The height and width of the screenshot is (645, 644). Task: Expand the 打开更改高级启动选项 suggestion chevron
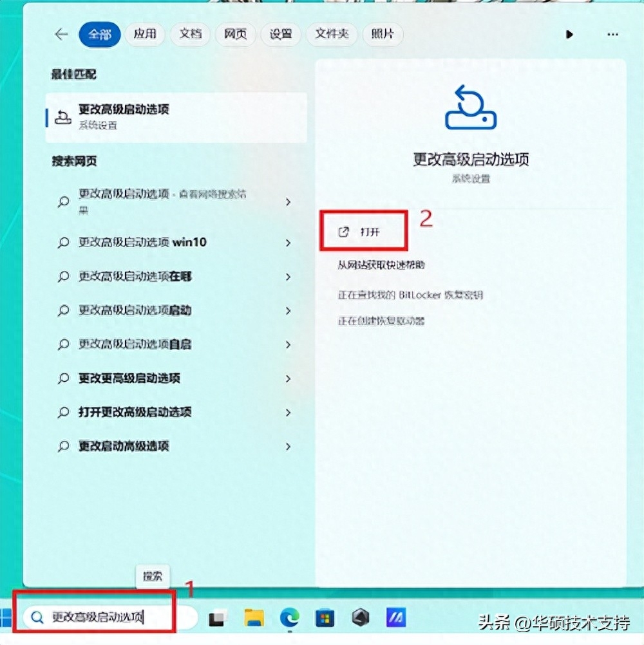[x=287, y=412]
